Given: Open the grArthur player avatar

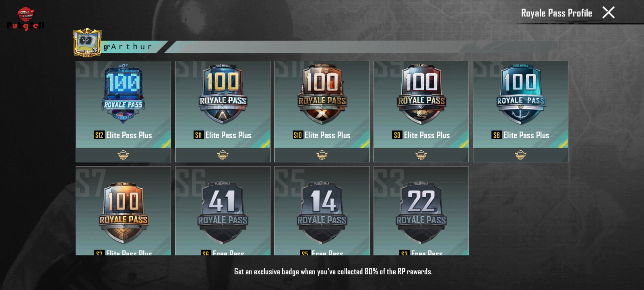Looking at the screenshot, I should 87,42.
